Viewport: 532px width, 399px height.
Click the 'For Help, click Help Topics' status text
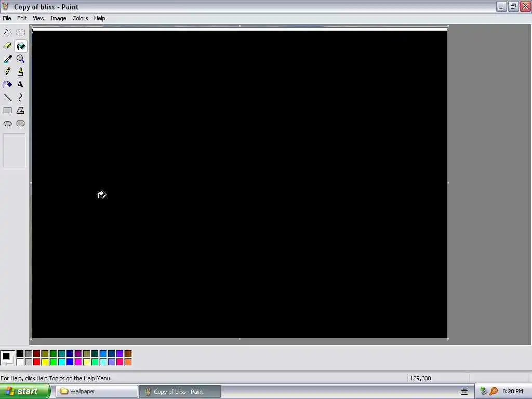point(56,378)
